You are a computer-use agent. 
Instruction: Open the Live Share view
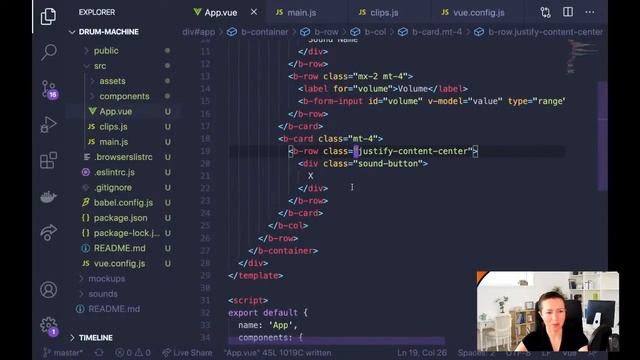(x=49, y=233)
